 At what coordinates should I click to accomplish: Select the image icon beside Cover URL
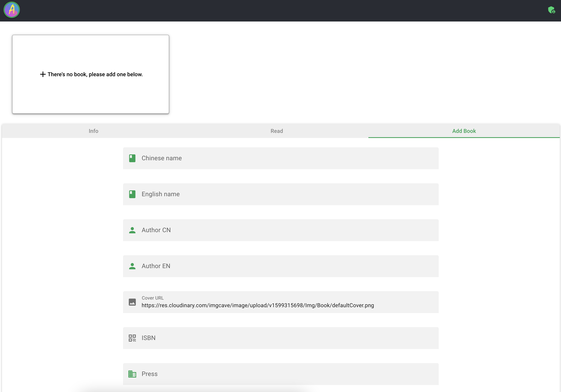coord(132,302)
